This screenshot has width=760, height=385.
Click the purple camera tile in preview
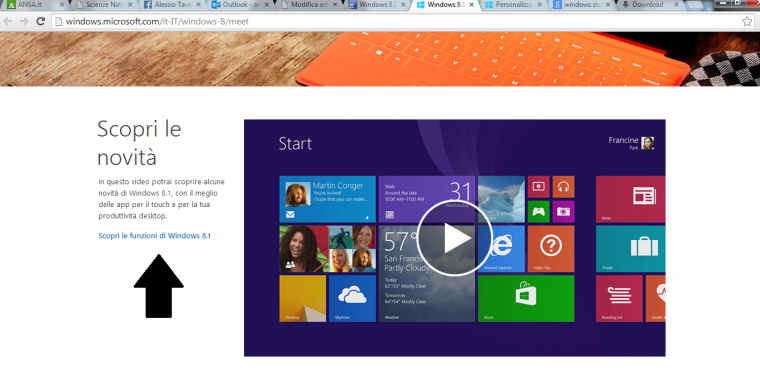coord(563,211)
